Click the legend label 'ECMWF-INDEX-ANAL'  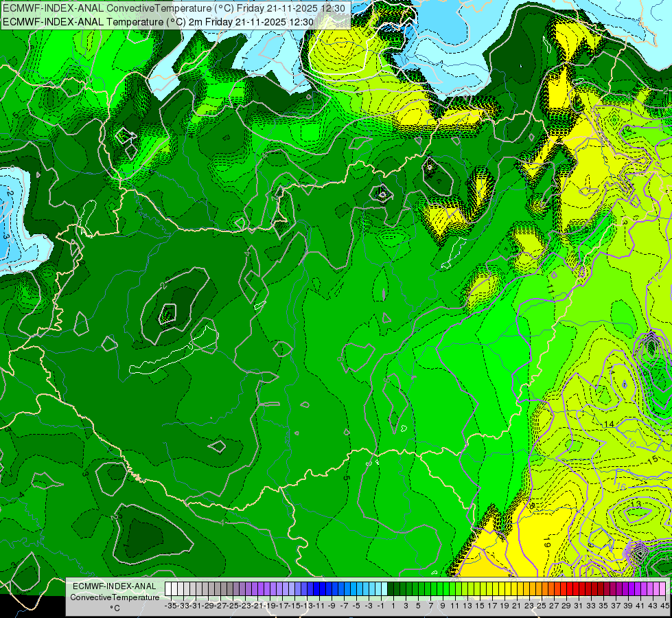coord(114,586)
